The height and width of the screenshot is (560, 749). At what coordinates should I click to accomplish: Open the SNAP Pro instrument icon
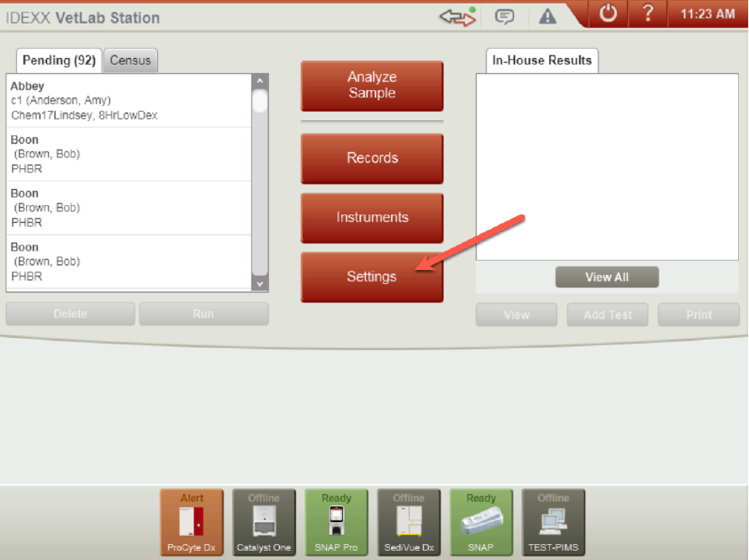336,522
